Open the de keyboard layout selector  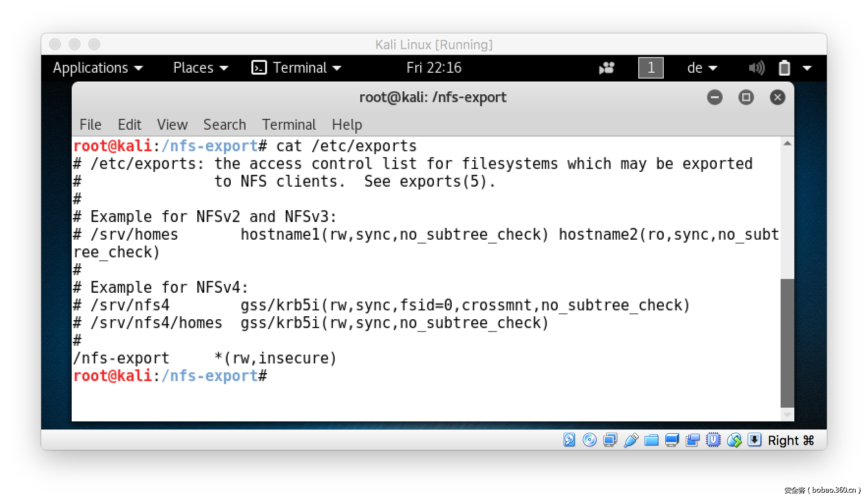pos(702,68)
